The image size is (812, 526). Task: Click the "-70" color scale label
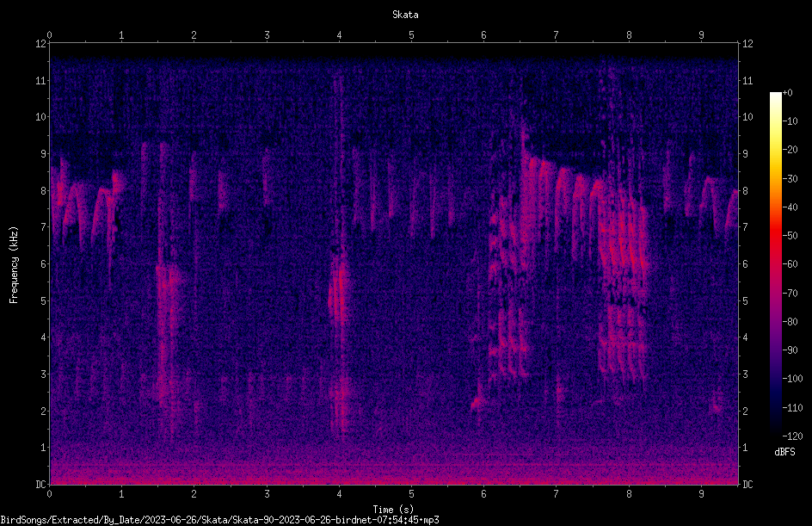tap(790, 294)
